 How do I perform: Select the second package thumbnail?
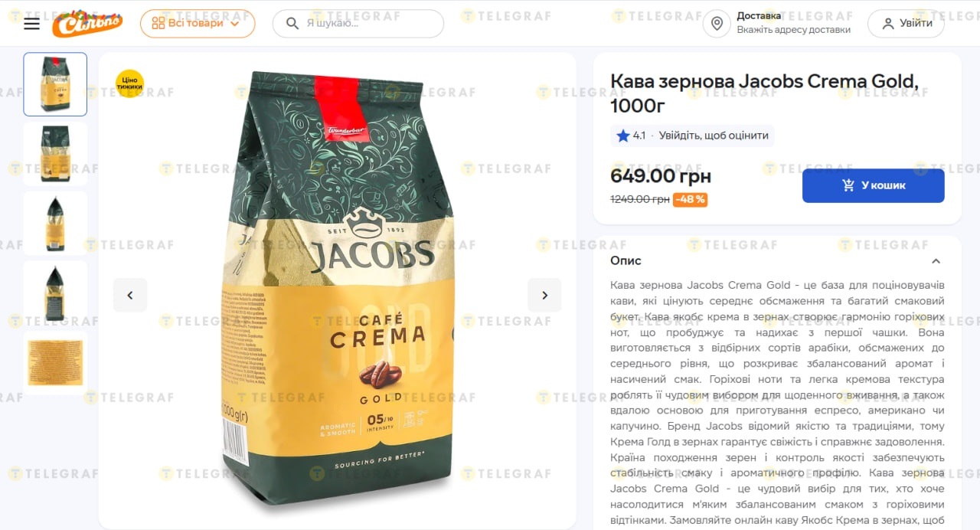click(x=55, y=154)
